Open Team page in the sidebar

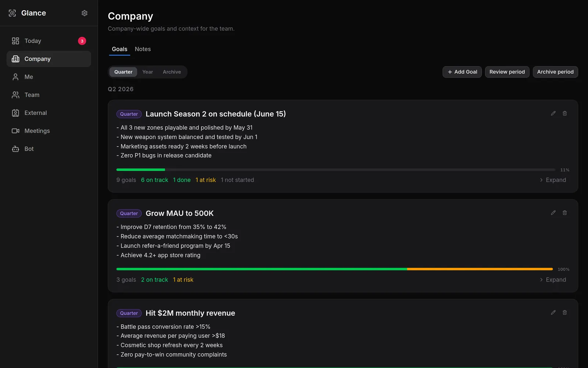click(49, 95)
